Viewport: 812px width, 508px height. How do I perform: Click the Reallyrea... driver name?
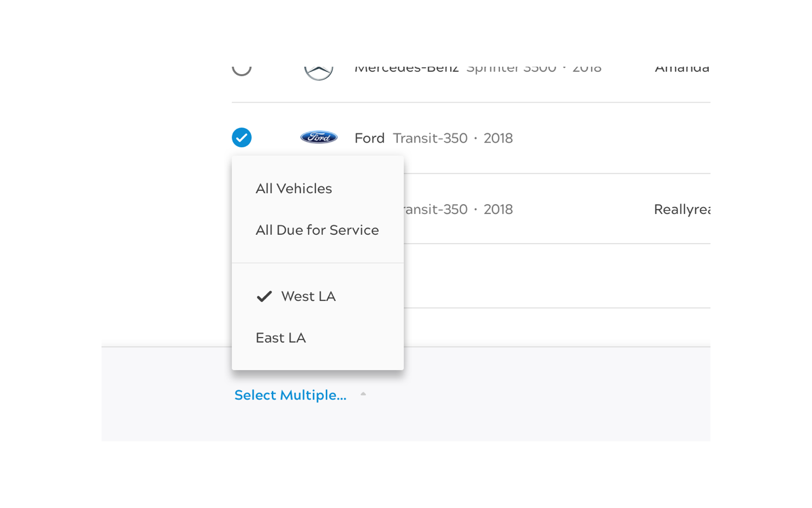pos(681,209)
